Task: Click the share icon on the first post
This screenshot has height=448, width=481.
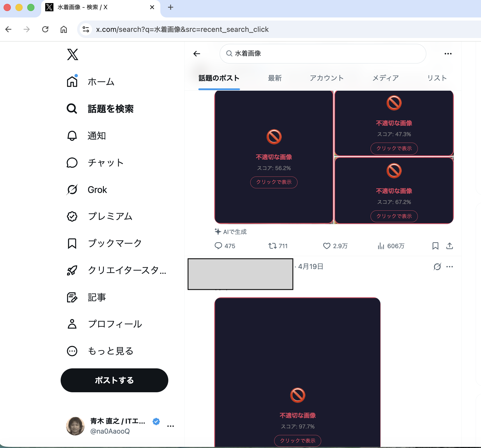Action: point(450,246)
